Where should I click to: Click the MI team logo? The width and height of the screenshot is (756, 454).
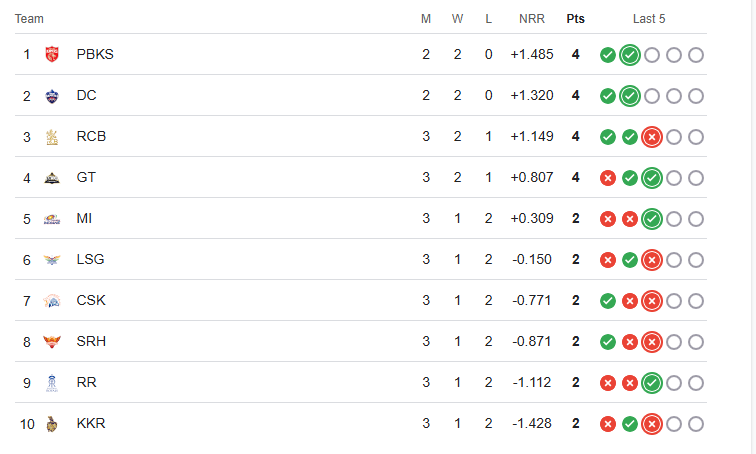pos(52,219)
